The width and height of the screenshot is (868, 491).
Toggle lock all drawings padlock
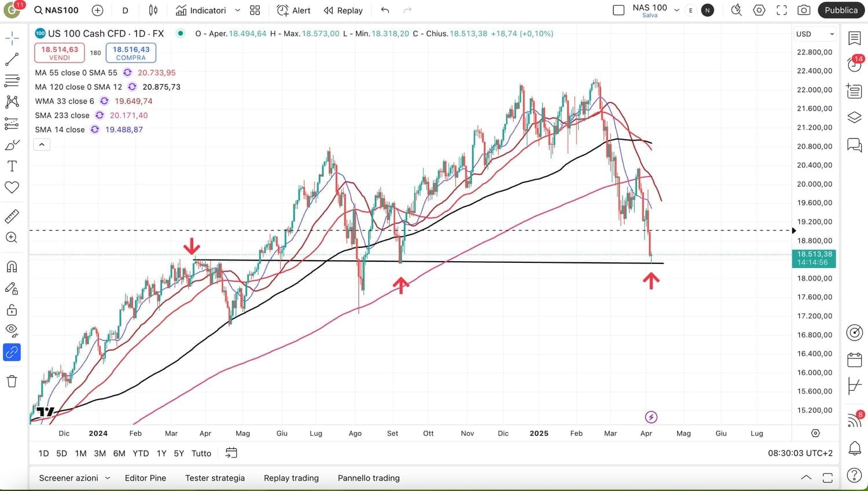click(x=12, y=310)
